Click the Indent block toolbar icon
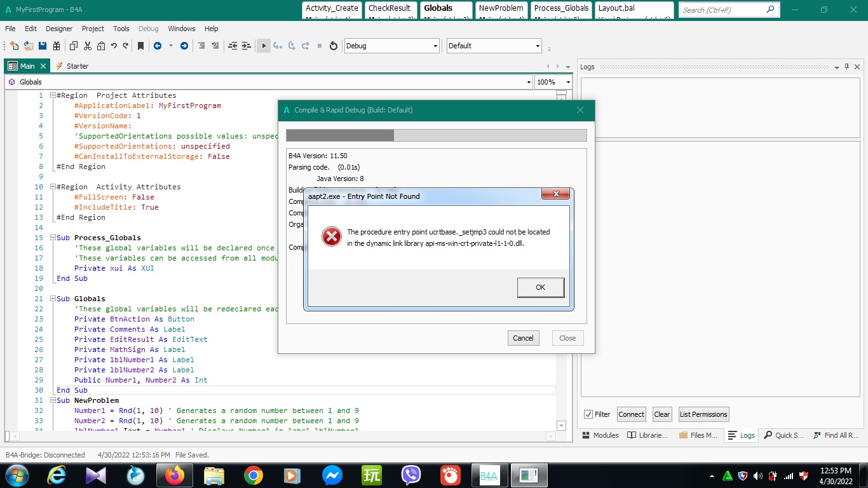The image size is (868, 488). [x=247, y=46]
